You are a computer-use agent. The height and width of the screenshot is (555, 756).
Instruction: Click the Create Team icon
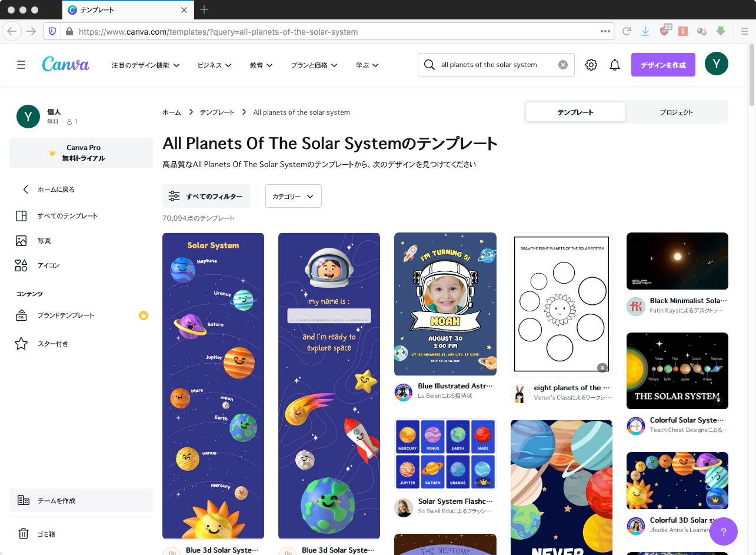pos(24,500)
